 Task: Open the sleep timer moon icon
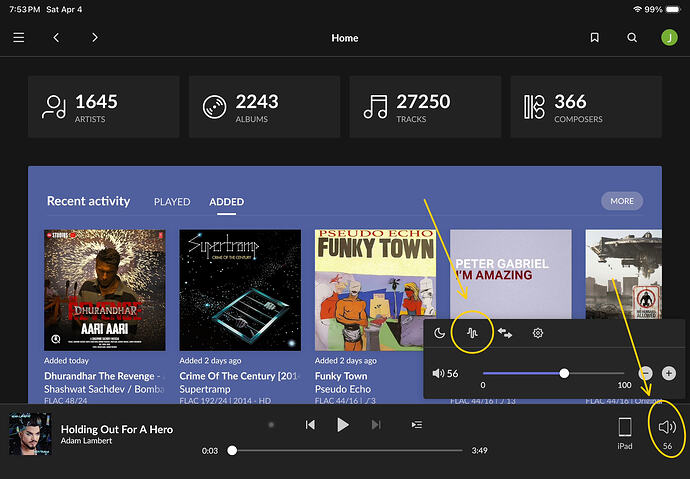pyautogui.click(x=439, y=333)
